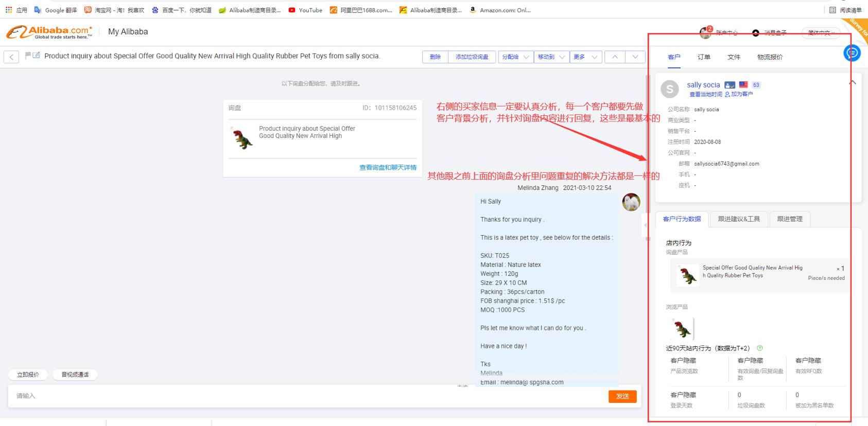Select the 跟进建议&工具 tab

pyautogui.click(x=739, y=219)
